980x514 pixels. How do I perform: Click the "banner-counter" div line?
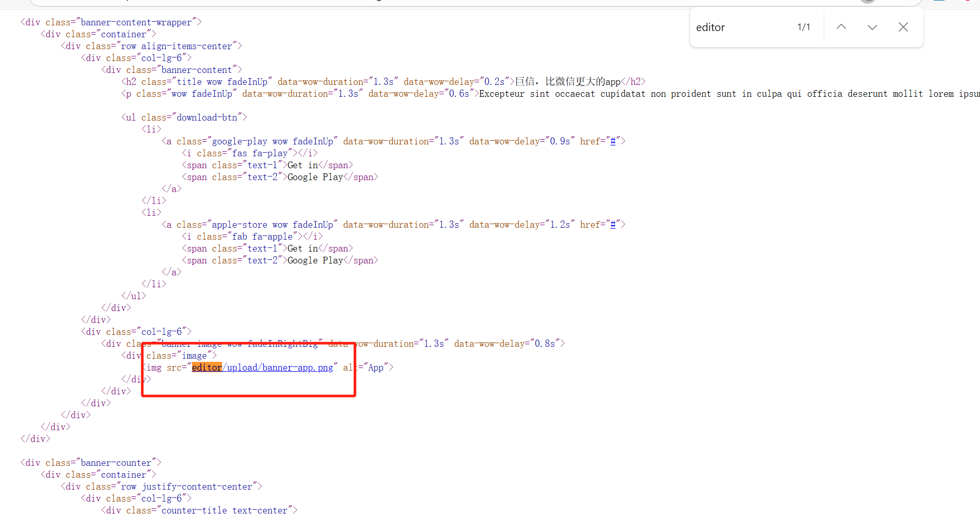coord(91,463)
